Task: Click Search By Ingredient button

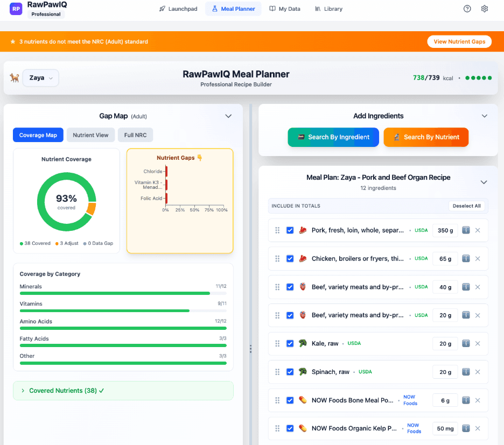Action: (x=333, y=137)
